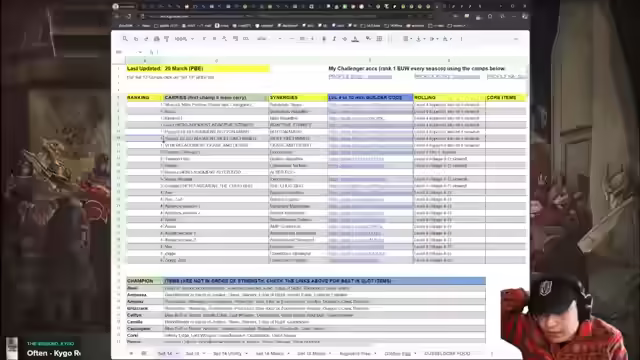Click the browser reload icon
Screen dimensions: 640x360
129,16
